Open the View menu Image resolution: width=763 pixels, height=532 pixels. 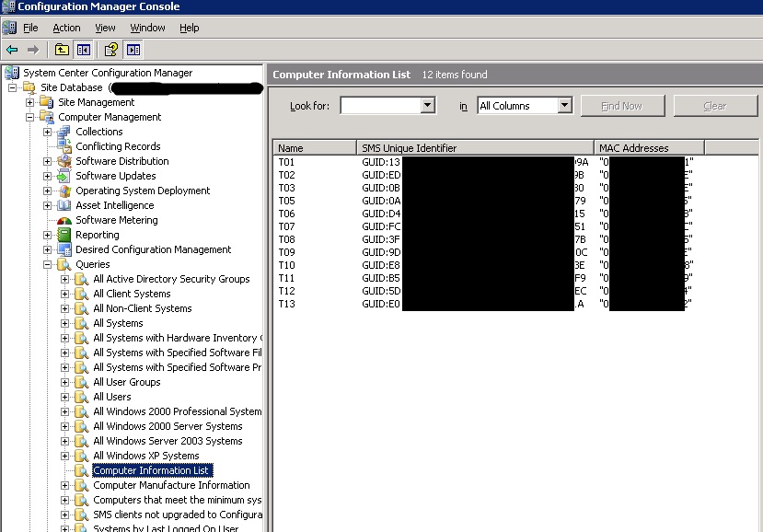[105, 28]
